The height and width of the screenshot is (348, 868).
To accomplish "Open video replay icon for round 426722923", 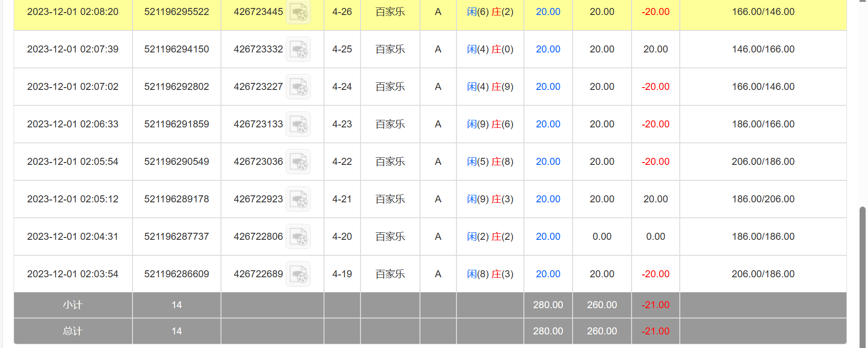I will click(298, 200).
